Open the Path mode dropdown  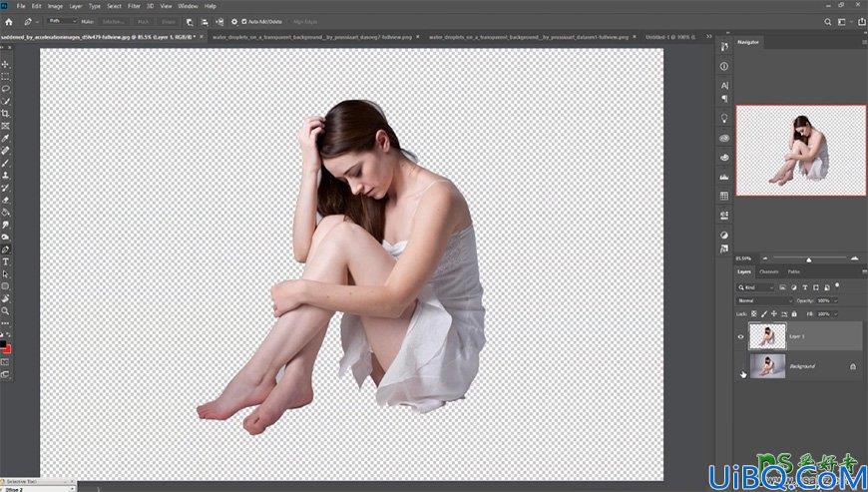62,22
